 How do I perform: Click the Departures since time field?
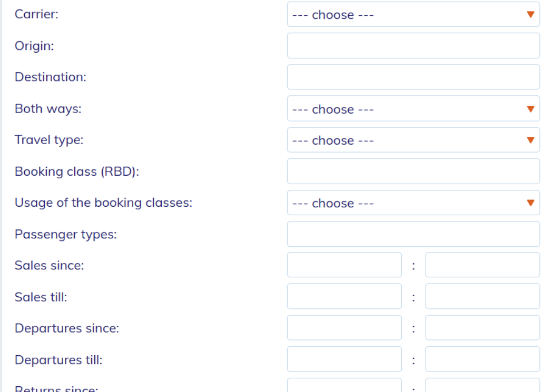[x=482, y=328]
